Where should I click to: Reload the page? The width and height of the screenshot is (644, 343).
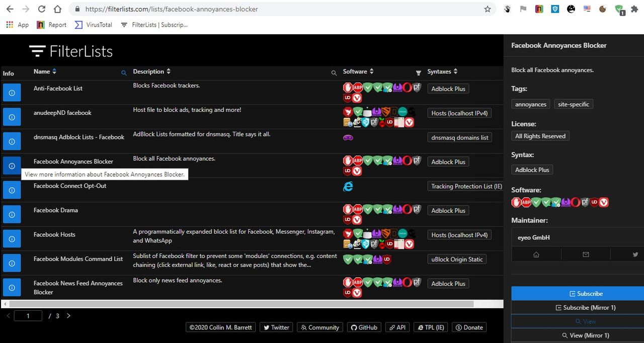(x=42, y=9)
